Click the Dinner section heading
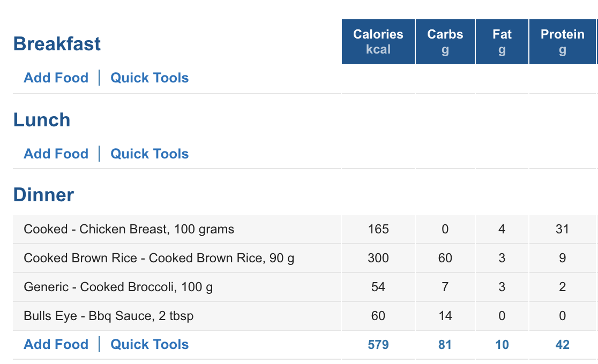Screen dimensions: 598x364 43,195
